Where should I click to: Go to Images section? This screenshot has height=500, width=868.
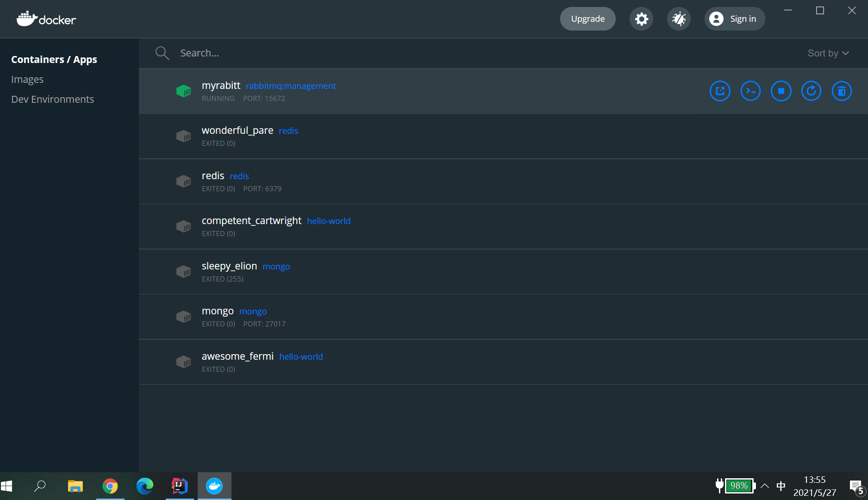27,80
